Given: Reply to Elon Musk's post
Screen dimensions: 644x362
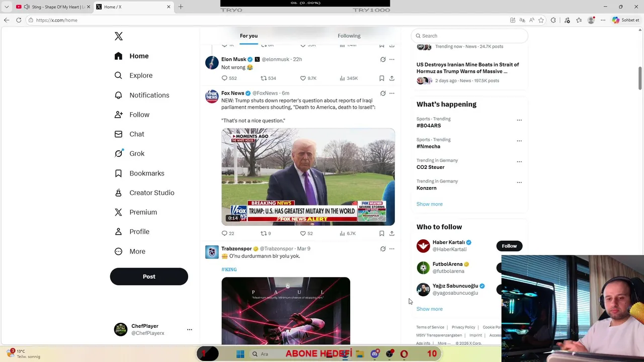Looking at the screenshot, I should tap(229, 78).
